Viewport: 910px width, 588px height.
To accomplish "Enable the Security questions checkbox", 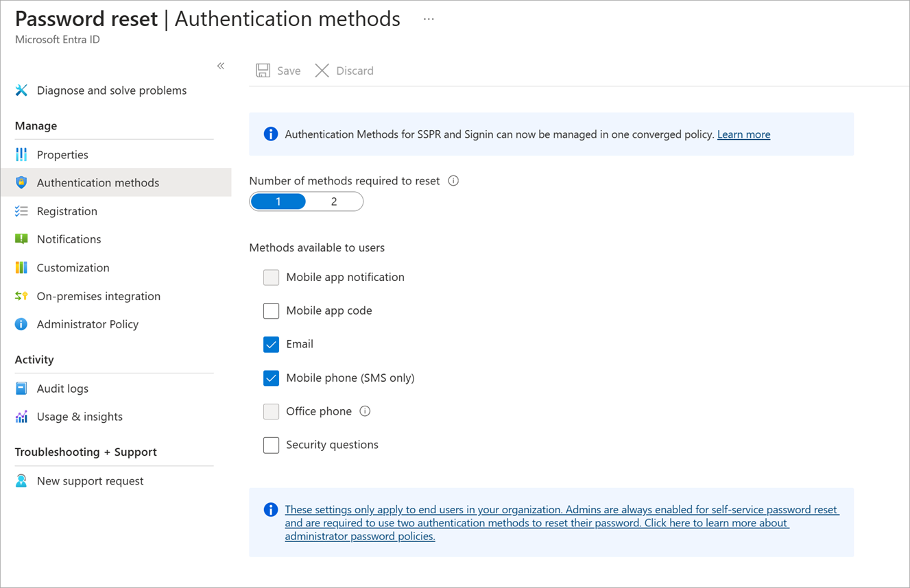I will point(271,445).
